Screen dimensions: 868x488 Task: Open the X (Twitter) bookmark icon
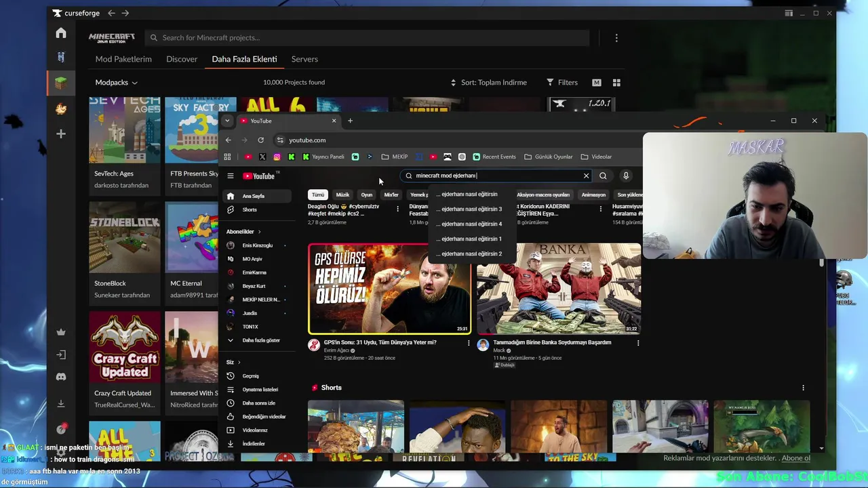coord(262,157)
